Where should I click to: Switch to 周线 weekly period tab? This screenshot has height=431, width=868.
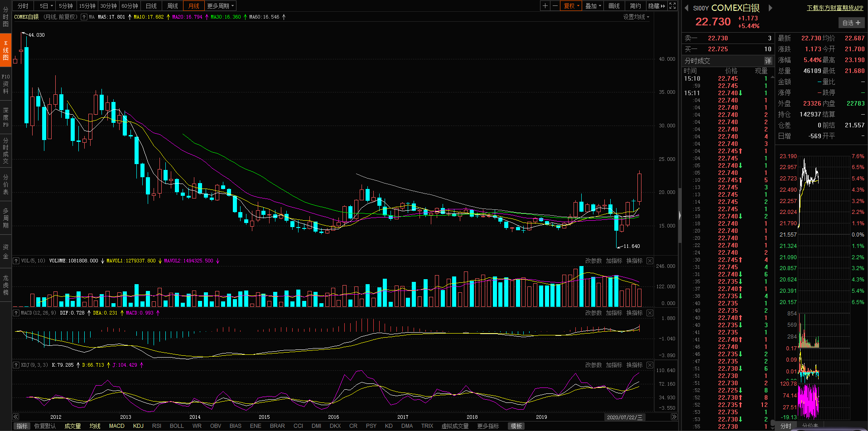pyautogui.click(x=173, y=6)
